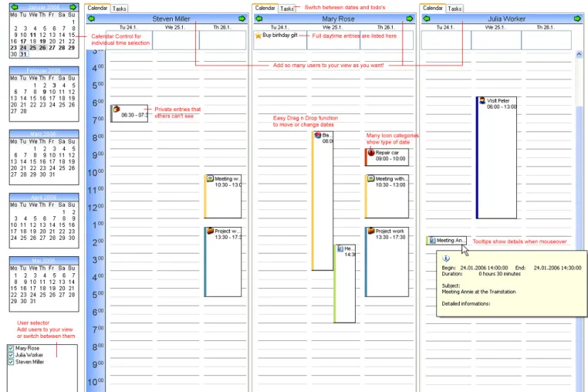Select Project work entry in Mary Rose calendar
The image size is (588, 392).
pyautogui.click(x=387, y=262)
